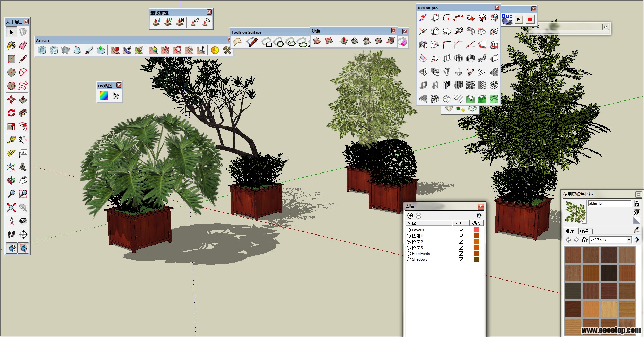Viewport: 644px width, 337px height.
Task: Click the delete layer minus button
Action: tap(418, 215)
